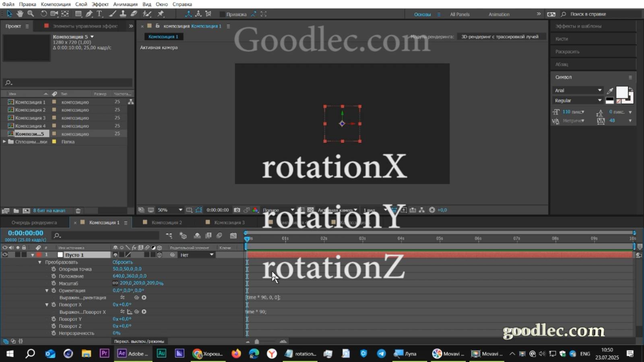Viewport: 644px width, 362px height.
Task: Select the Zoom tool
Action: [x=31, y=14]
